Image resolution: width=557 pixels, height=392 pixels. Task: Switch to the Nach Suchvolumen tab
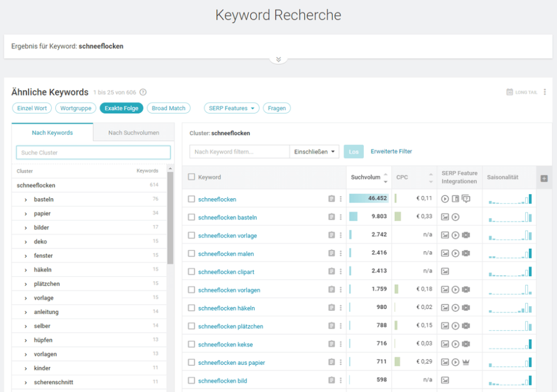134,132
